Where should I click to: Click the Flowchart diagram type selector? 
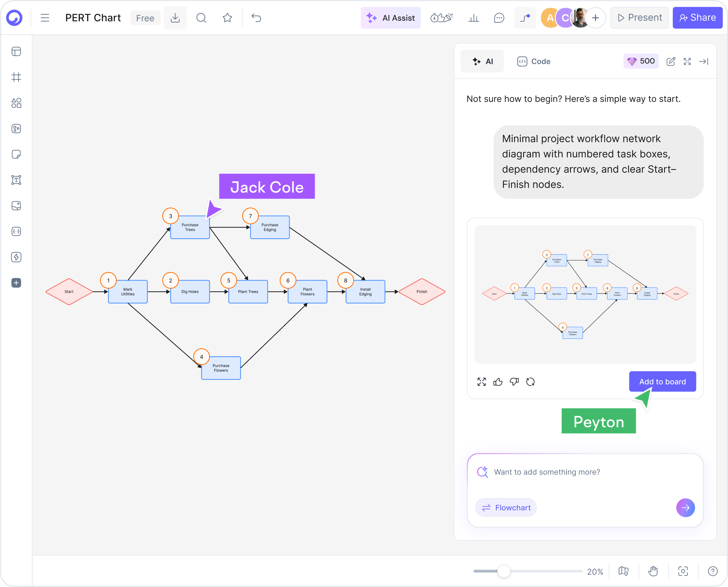click(506, 507)
